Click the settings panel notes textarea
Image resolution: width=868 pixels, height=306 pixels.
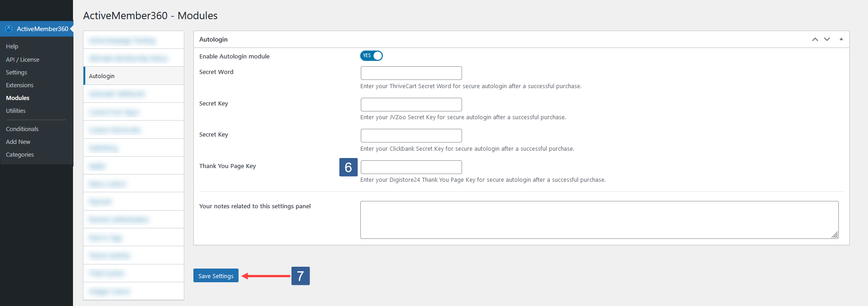[x=599, y=219]
